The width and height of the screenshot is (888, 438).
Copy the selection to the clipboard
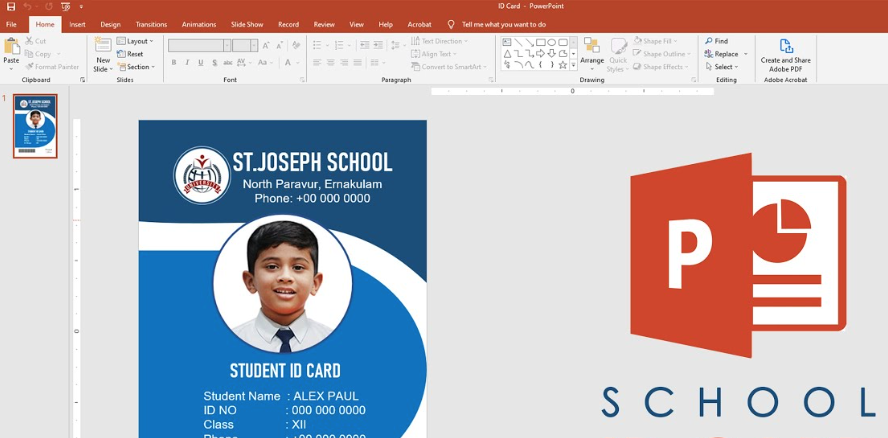pos(38,54)
